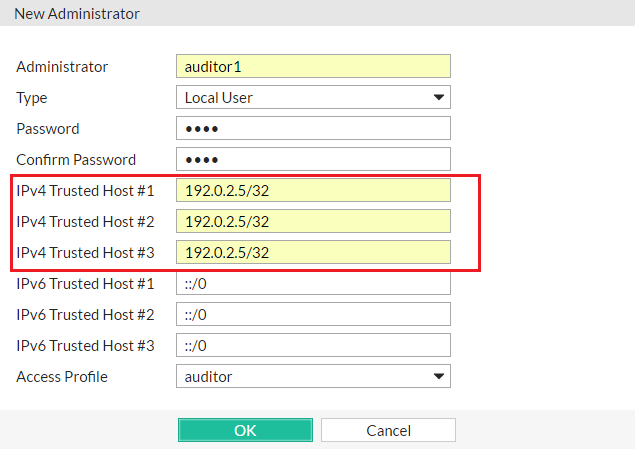Click the IPv6 Trusted Host #3 label
638x451 pixels.
pos(85,346)
